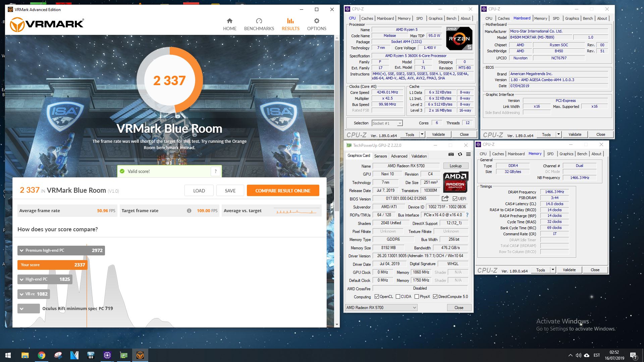Image resolution: width=644 pixels, height=362 pixels.
Task: Click the Your score bar
Action: [x=52, y=265]
